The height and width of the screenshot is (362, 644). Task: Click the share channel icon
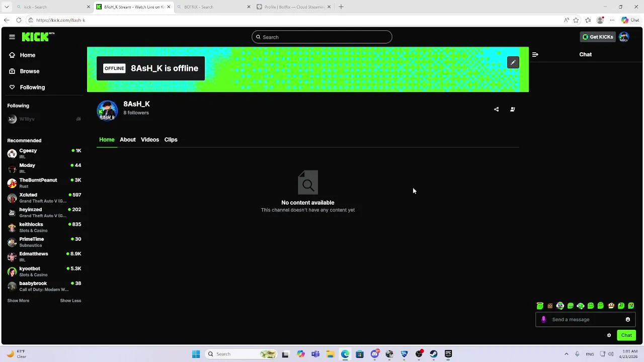point(496,109)
